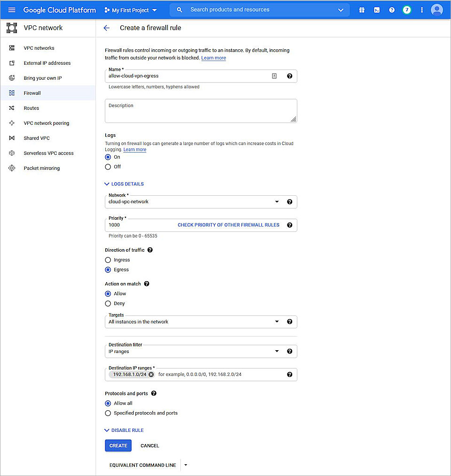Screen dimensions: 451x476
Task: Collapse the Logs Details section
Action: pos(124,184)
